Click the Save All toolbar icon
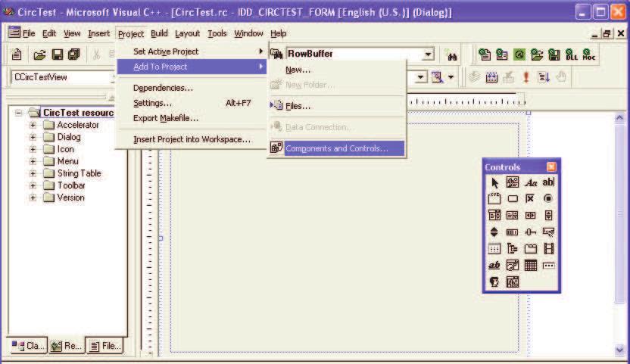Viewport: 630px width, 364px height. point(74,54)
